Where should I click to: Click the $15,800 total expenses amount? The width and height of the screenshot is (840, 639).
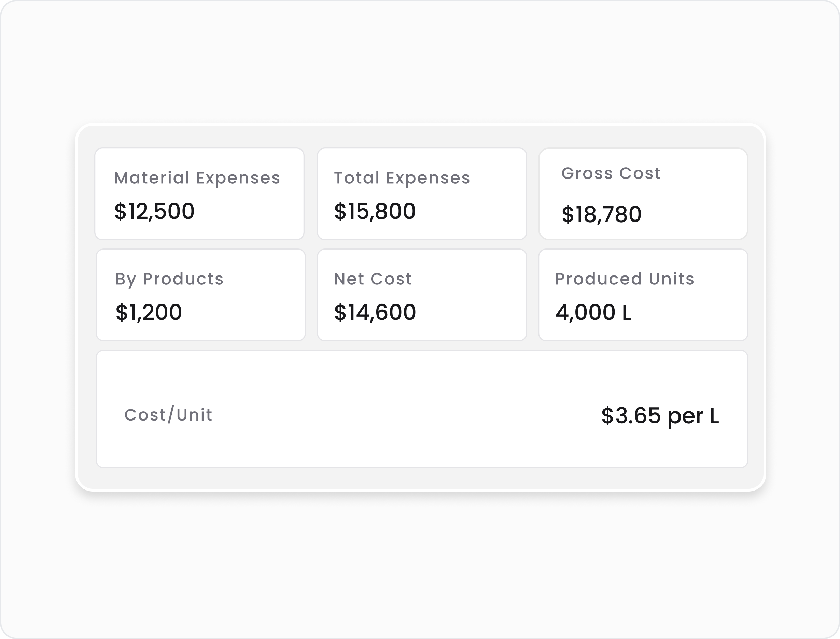click(375, 212)
